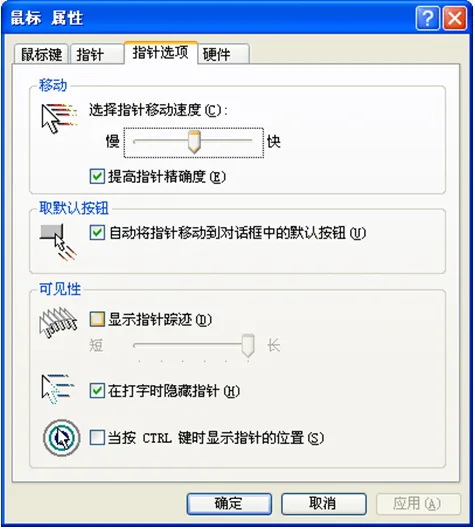The width and height of the screenshot is (475, 529).
Task: Toggle 自动将指针移动到对话框中的默认按钮 checkbox
Action: [97, 233]
